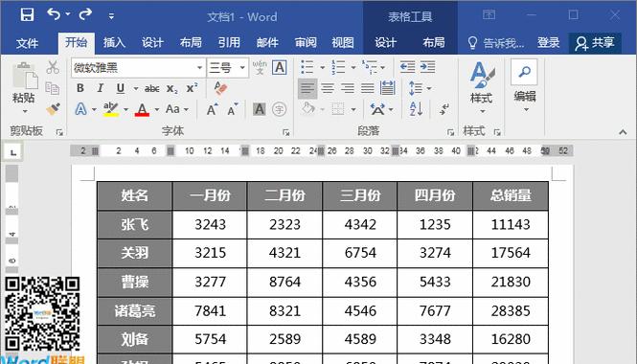Open the font name dropdown (微软雅黑)
Screen dimensions: 637x364
click(199, 67)
